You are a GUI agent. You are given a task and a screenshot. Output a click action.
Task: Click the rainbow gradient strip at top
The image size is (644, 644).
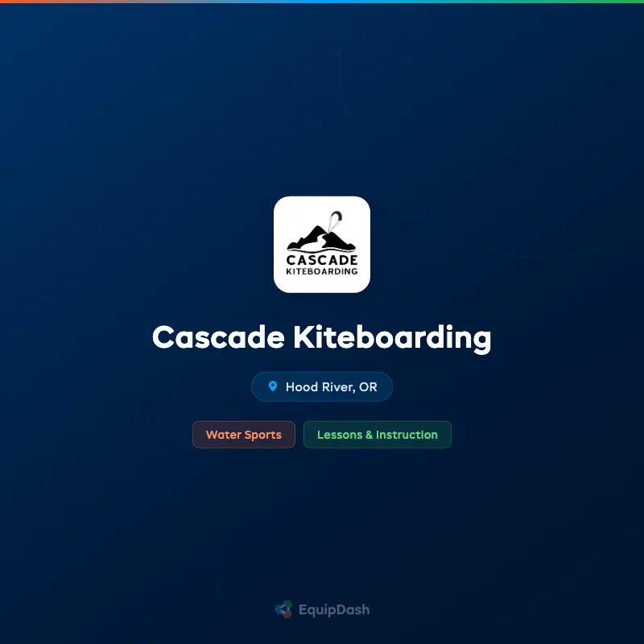click(x=322, y=2)
